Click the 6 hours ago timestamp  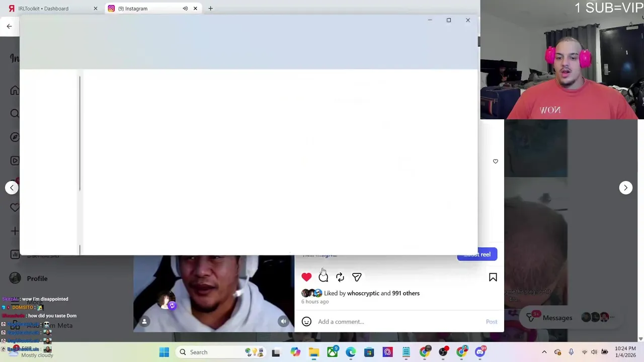[x=315, y=302]
